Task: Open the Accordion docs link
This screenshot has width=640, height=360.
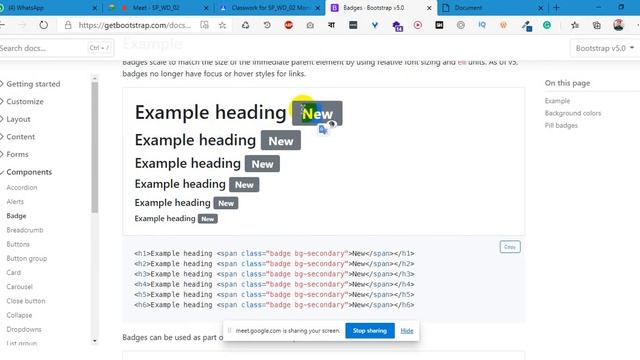Action: (22, 187)
